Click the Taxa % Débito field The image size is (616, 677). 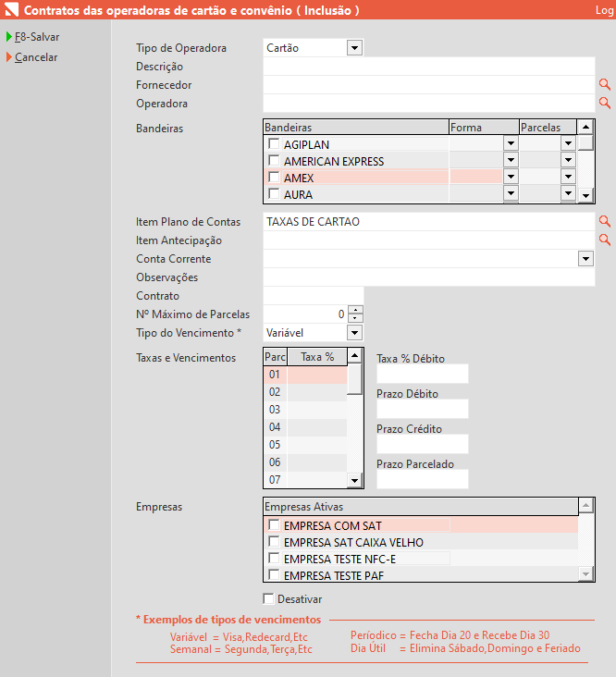[422, 374]
